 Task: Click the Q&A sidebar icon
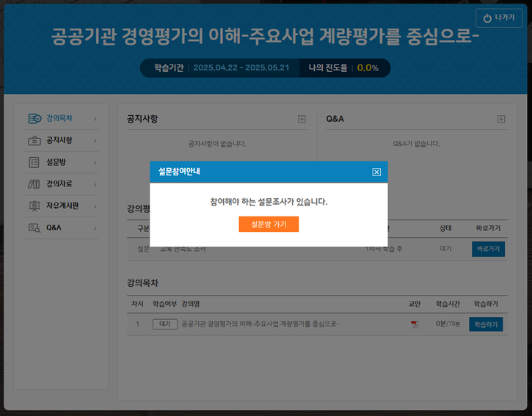click(34, 228)
